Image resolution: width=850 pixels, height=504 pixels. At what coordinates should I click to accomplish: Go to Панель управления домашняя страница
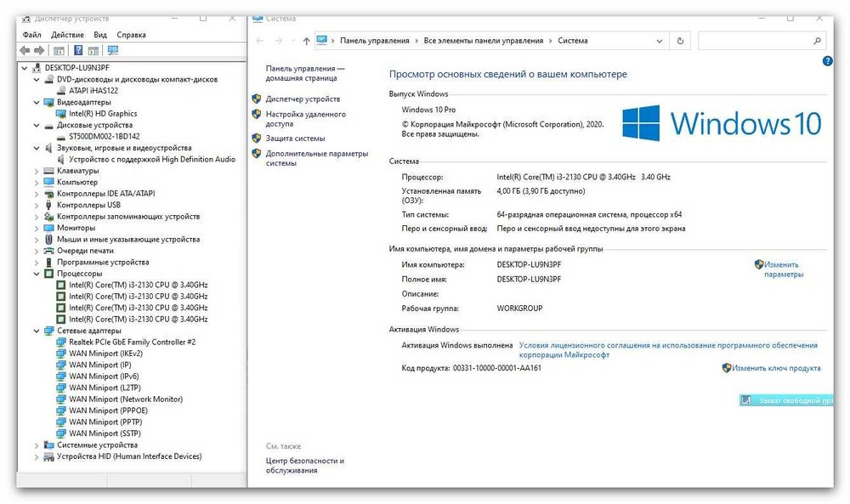[305, 73]
